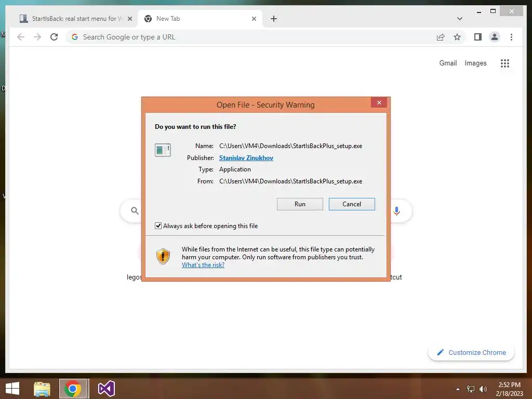Viewport: 532px width, 399px height.
Task: Close the New Tab tab
Action: pyautogui.click(x=254, y=19)
